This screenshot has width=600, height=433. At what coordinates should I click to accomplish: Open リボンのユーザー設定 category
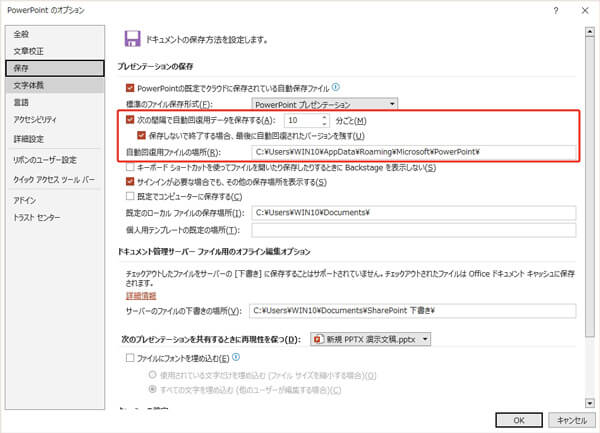click(55, 160)
